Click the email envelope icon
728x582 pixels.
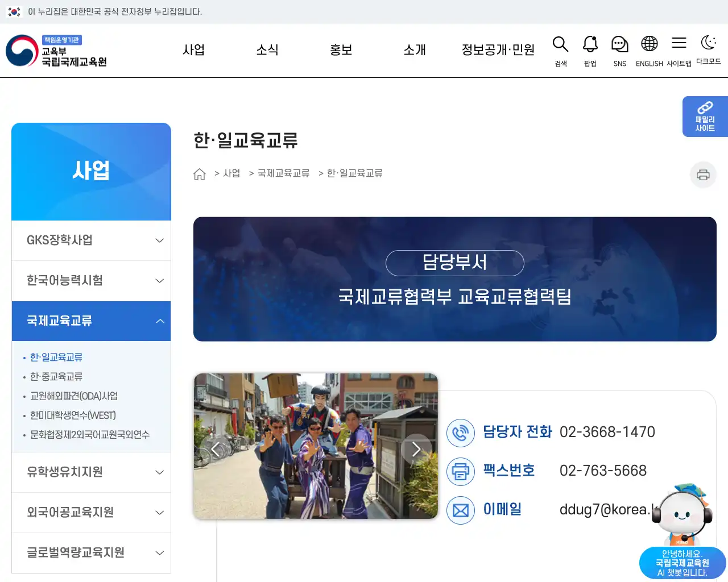click(x=461, y=510)
